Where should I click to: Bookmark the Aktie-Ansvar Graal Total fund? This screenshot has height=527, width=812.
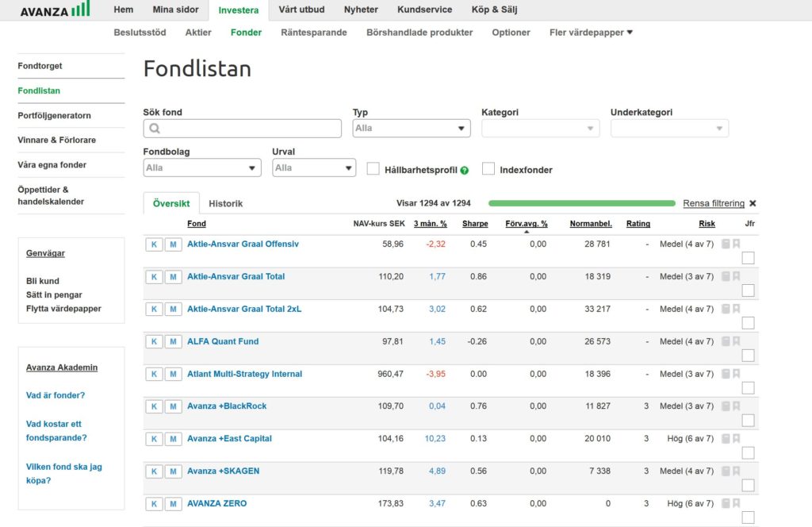tap(737, 276)
